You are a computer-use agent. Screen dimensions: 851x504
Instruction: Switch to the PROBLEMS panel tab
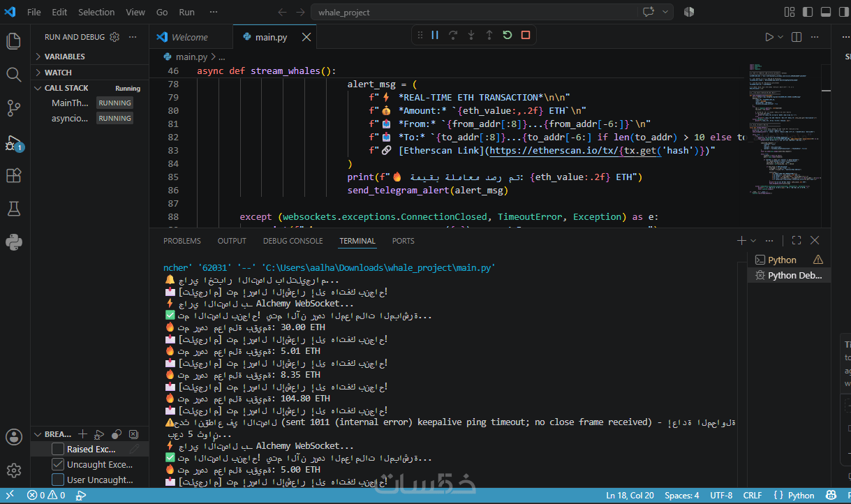pyautogui.click(x=182, y=241)
